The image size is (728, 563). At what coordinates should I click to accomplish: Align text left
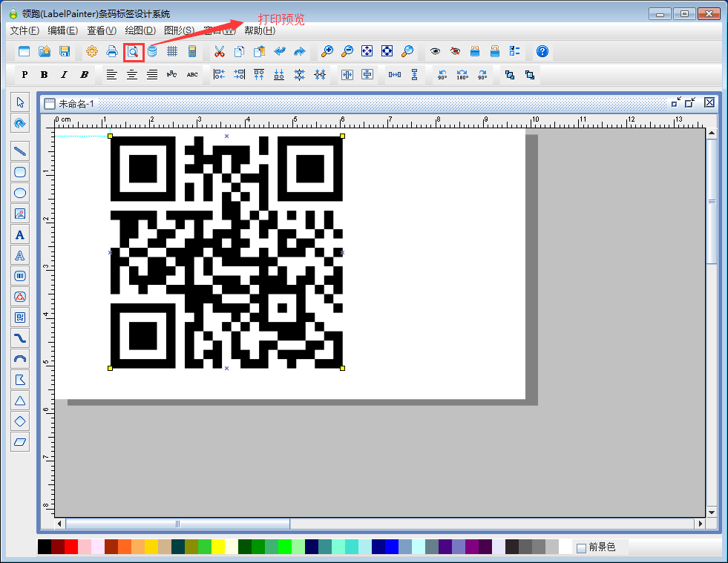111,75
